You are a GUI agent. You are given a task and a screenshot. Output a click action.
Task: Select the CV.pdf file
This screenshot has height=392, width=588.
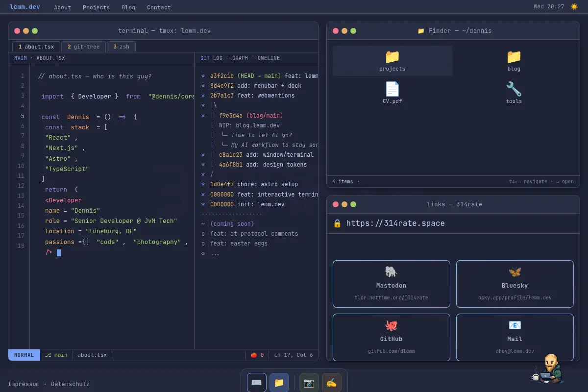[x=392, y=93]
